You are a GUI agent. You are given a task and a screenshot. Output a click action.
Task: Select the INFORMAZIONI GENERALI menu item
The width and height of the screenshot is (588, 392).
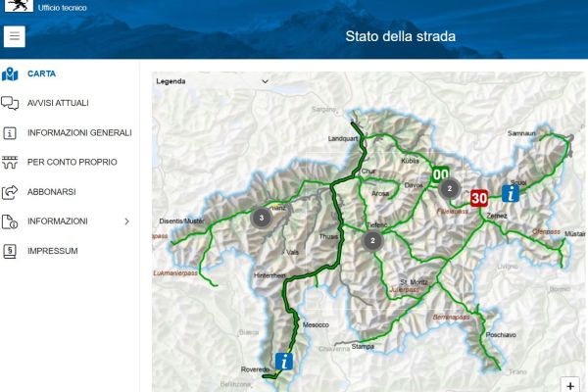coord(79,133)
